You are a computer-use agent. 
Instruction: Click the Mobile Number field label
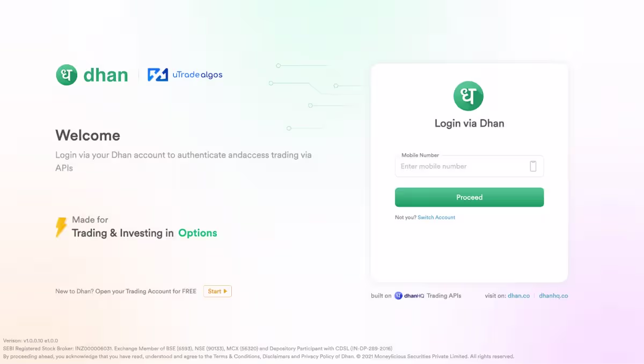420,155
